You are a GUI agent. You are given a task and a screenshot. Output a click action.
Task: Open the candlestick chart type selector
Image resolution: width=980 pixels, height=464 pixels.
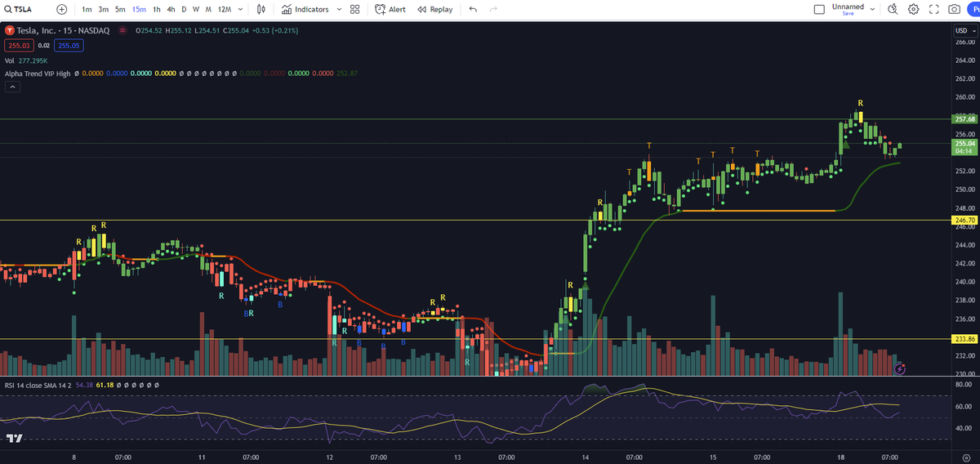click(261, 9)
